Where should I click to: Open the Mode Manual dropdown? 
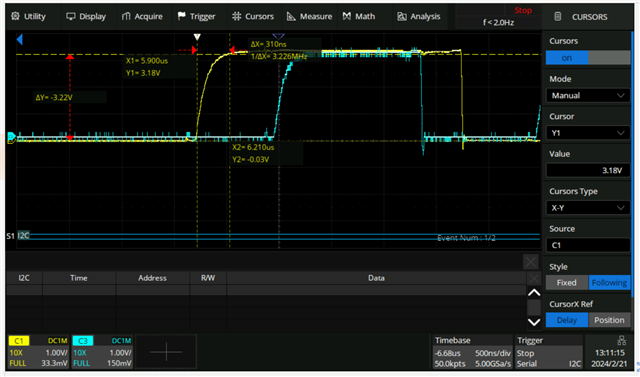[588, 95]
